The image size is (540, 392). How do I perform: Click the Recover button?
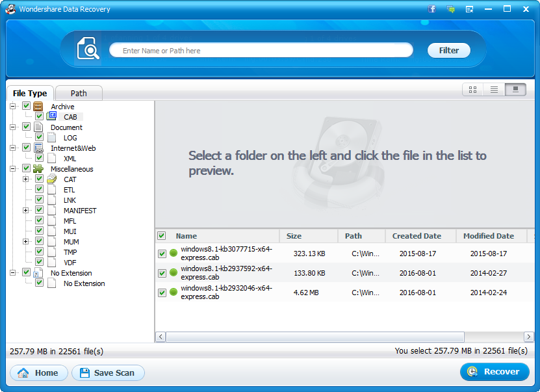[495, 372]
